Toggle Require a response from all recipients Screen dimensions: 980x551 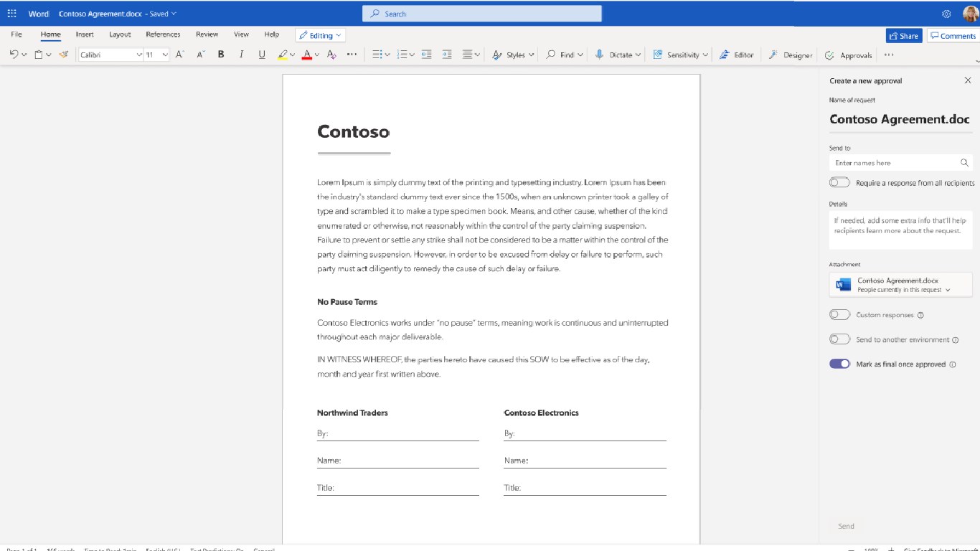coord(839,183)
